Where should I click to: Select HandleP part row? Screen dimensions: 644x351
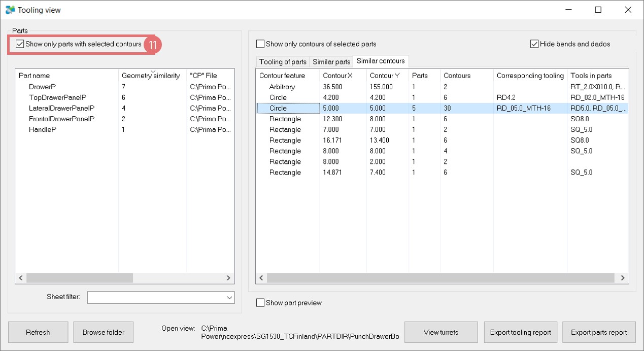[x=43, y=129]
